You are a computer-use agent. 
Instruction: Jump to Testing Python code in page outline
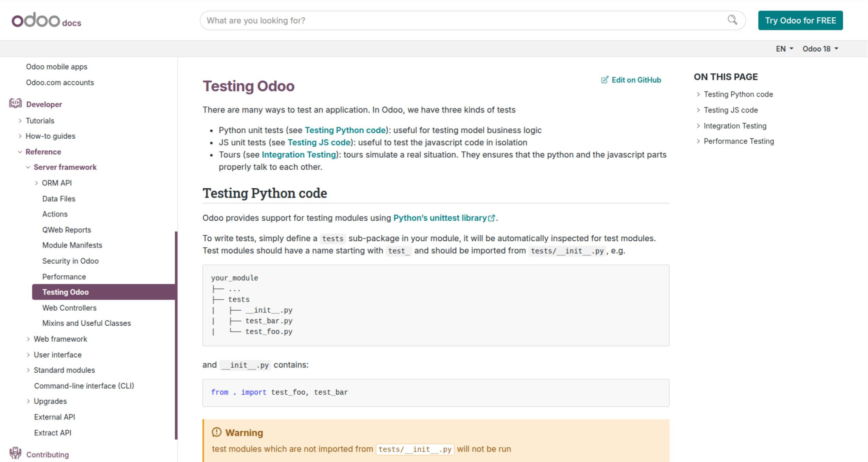[x=738, y=94]
